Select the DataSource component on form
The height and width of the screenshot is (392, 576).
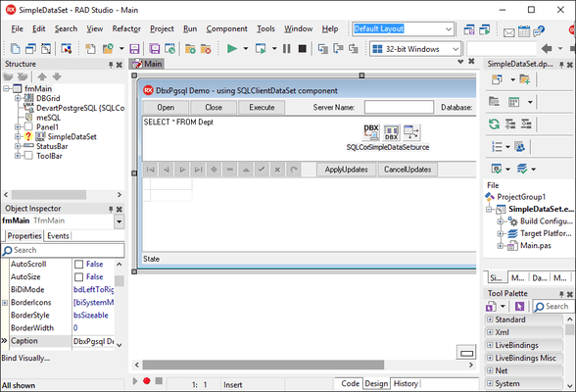(x=411, y=132)
